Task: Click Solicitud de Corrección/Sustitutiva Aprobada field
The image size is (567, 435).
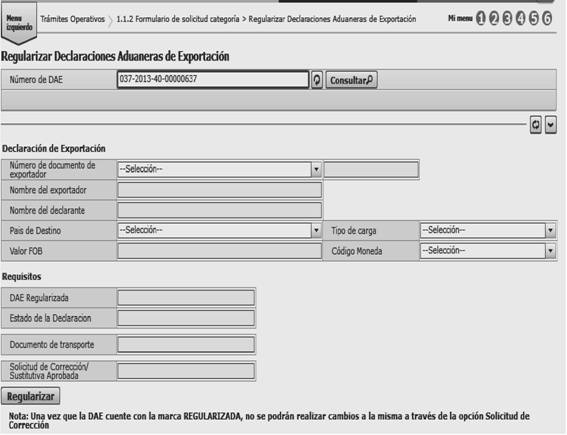Action: (x=186, y=371)
